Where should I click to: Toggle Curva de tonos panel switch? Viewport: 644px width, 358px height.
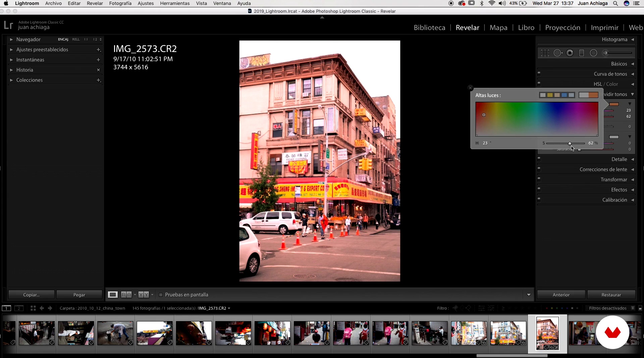[539, 73]
